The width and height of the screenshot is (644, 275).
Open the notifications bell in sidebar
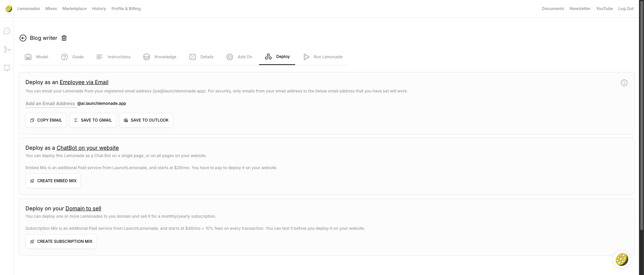pyautogui.click(x=7, y=68)
